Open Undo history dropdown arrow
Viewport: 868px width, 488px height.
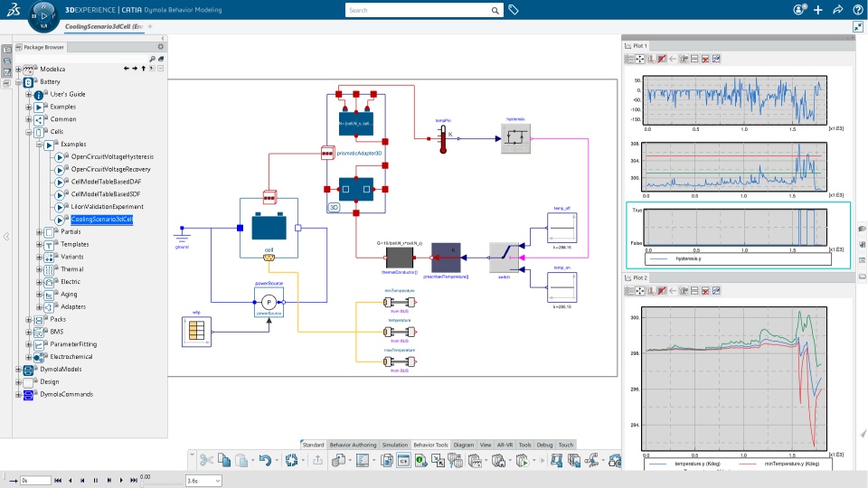click(x=276, y=460)
